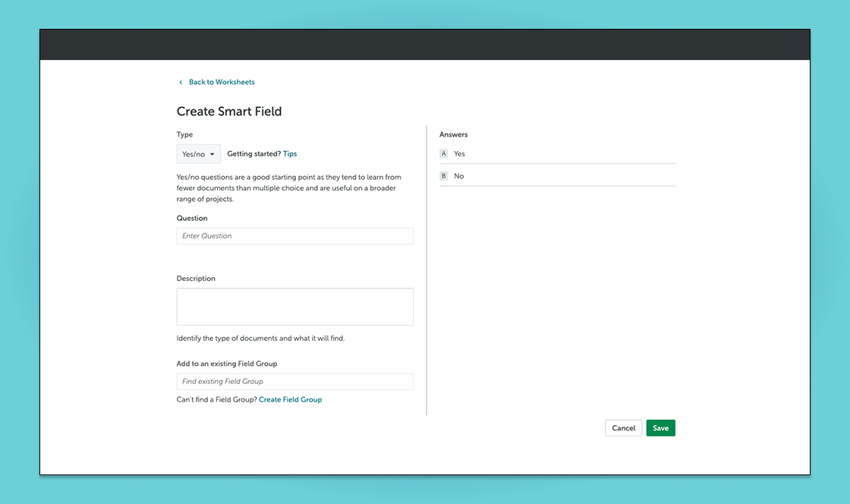Save the new Smart Field
The width and height of the screenshot is (850, 504).
(660, 427)
